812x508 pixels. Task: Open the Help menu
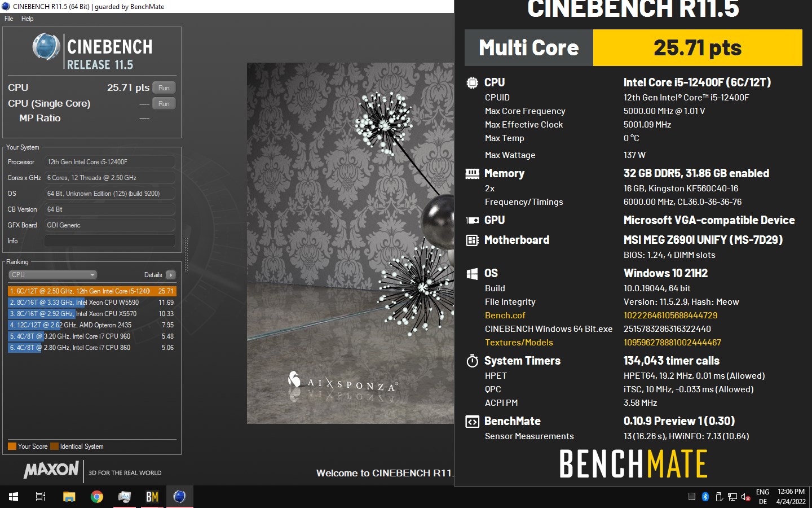click(x=27, y=19)
